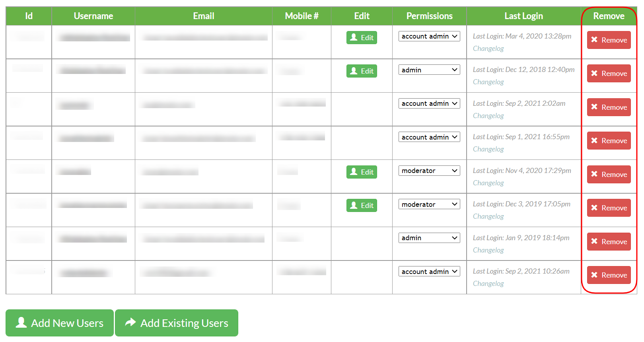Remove user with Mar 4, 2020 login
This screenshot has width=644, height=342.
(609, 40)
